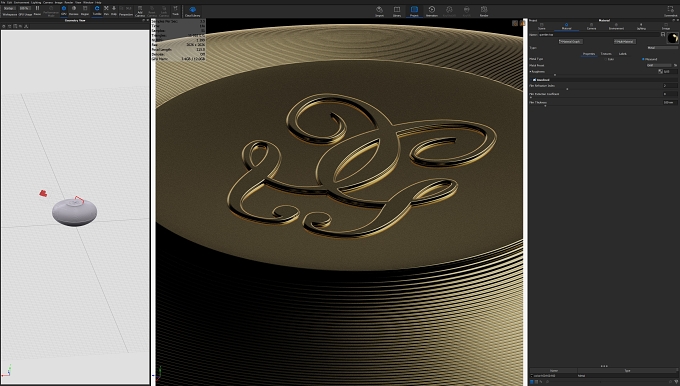This screenshot has width=680, height=386.
Task: Click the KeyVR toolbar icon
Action: (x=467, y=11)
